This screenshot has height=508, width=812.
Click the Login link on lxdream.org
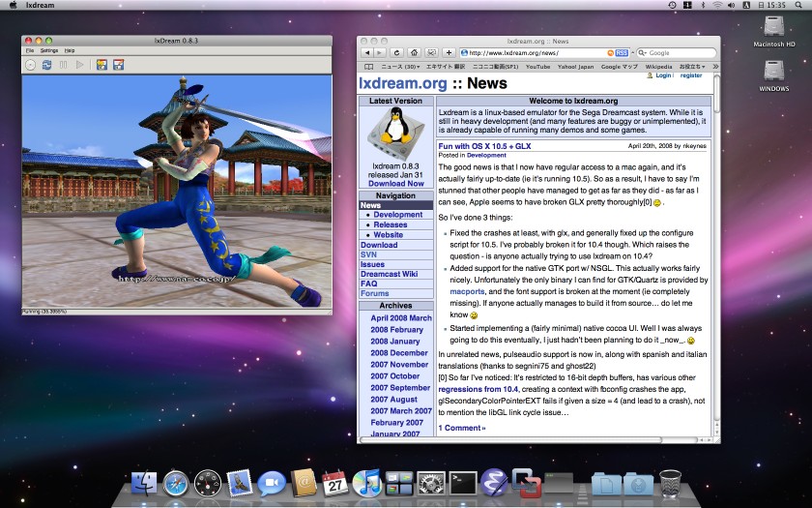tap(663, 75)
